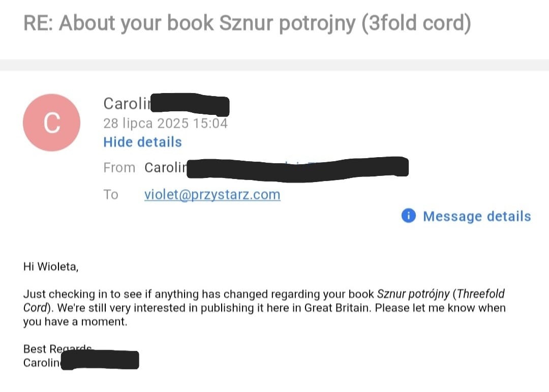Click the gray divider bar under subject
Image resolution: width=549 pixels, height=392 pixels.
tap(274, 65)
